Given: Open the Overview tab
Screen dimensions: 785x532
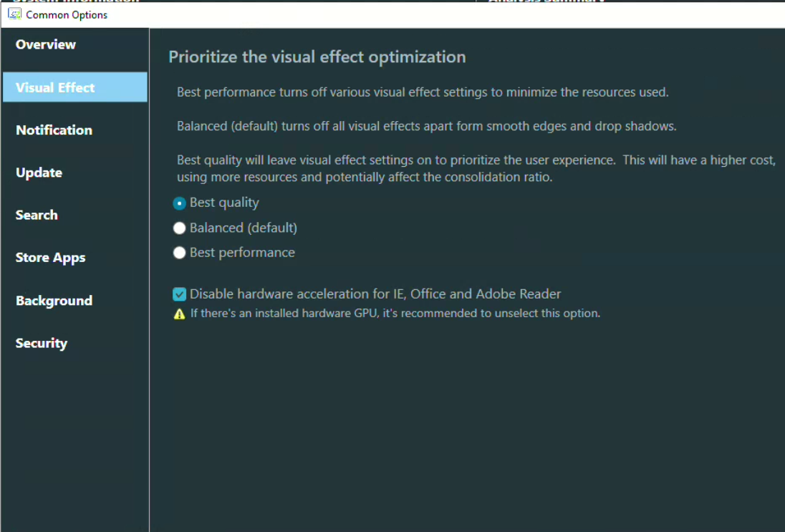Looking at the screenshot, I should (x=46, y=44).
